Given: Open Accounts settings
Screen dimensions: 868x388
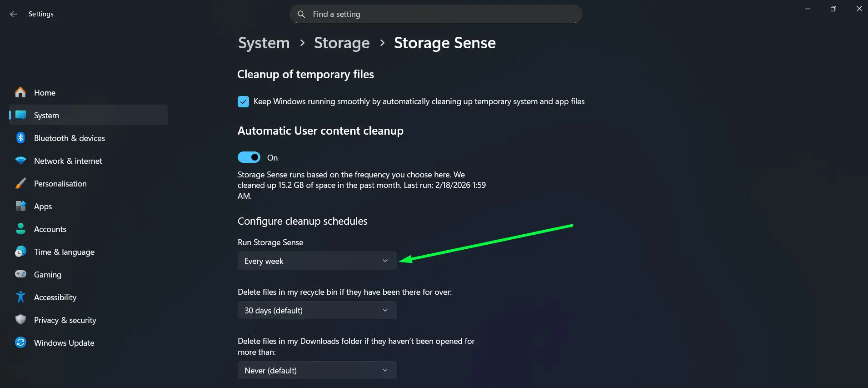Looking at the screenshot, I should [50, 229].
